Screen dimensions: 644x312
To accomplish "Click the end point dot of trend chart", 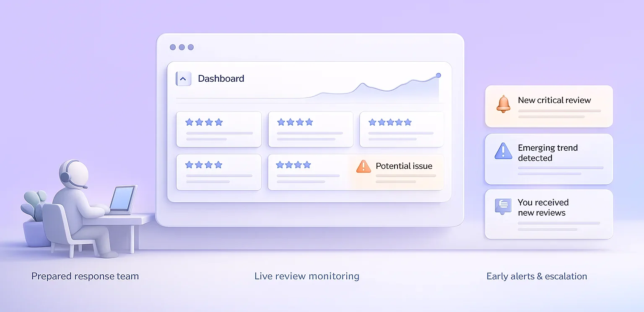I will tap(438, 75).
